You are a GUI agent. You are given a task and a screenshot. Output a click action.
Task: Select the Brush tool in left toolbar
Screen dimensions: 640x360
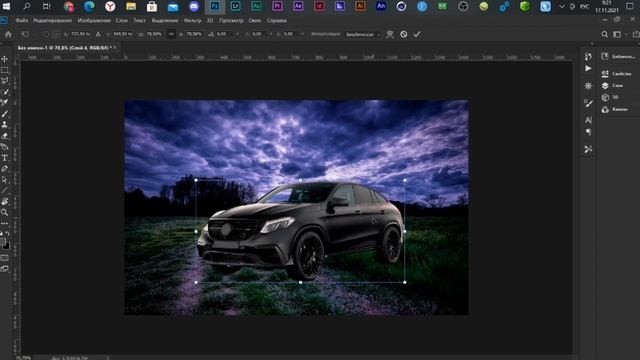pyautogui.click(x=4, y=114)
